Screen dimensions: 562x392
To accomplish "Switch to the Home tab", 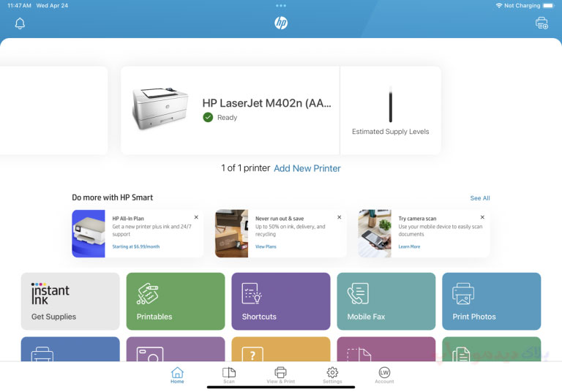I will pyautogui.click(x=177, y=375).
